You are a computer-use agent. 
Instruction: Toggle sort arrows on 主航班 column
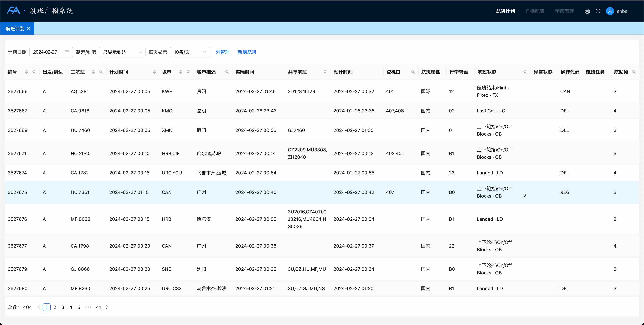coord(93,72)
